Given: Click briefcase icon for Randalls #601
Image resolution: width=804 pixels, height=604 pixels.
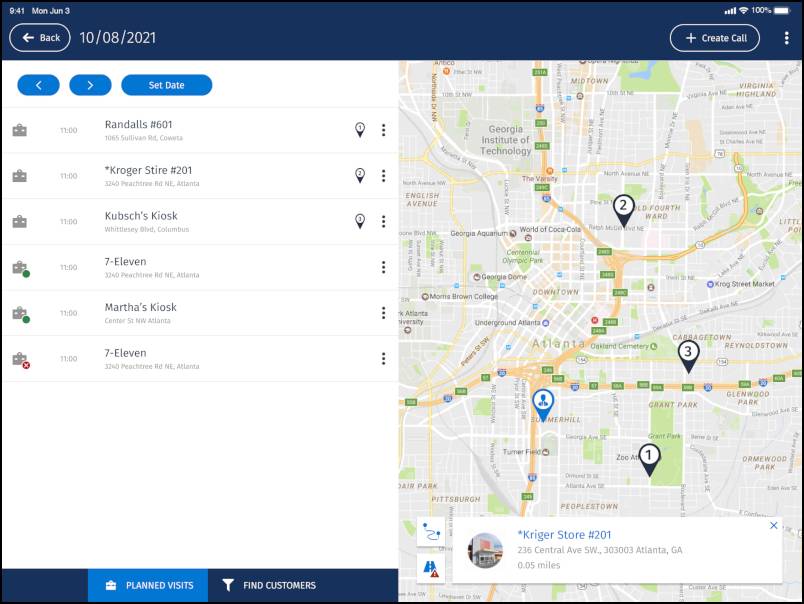Looking at the screenshot, I should tap(19, 130).
